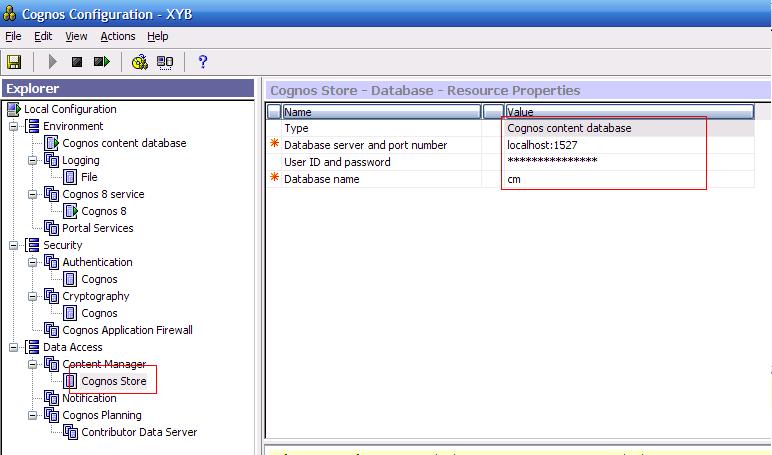
Task: Open the File menu
Action: [13, 36]
